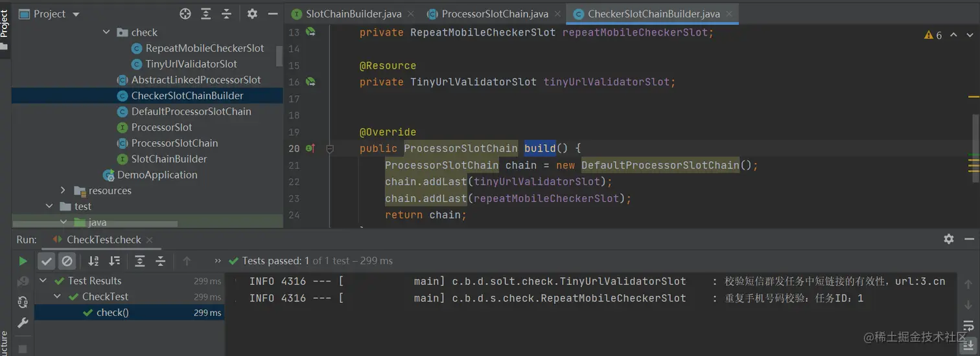Click implements-method gutter icon on line 20

[310, 148]
